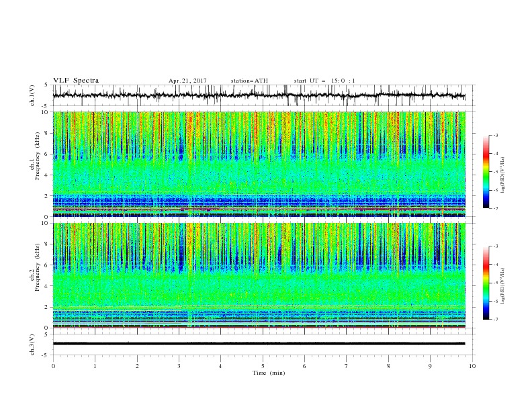Viewport: 532px width, 411px height.
Task: Click the '-3' tick on lower colorbar
Action: [495, 246]
